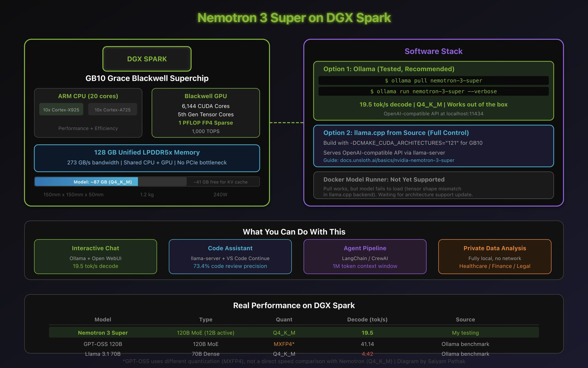Viewport: 588px width, 368px height.
Task: Click the Decode (tok/s) column header
Action: coord(367,319)
